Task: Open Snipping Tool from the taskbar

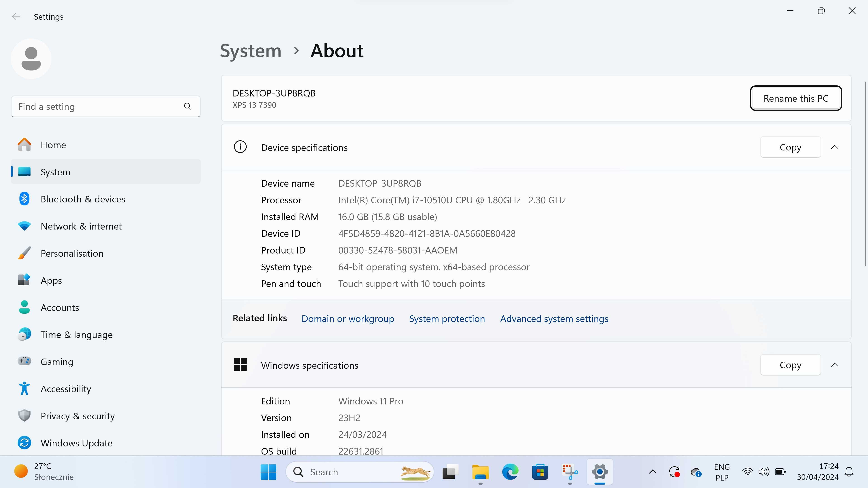Action: click(x=570, y=472)
